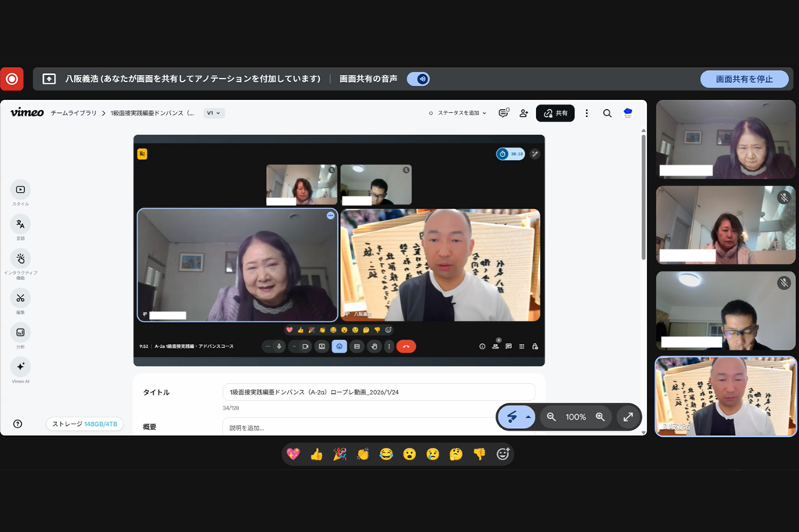Click the 共有 share button
The height and width of the screenshot is (532, 799).
tap(556, 113)
